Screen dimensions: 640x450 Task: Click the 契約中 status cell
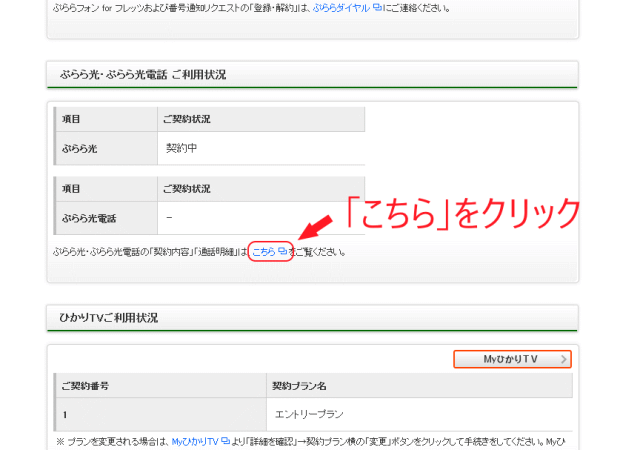click(261, 148)
